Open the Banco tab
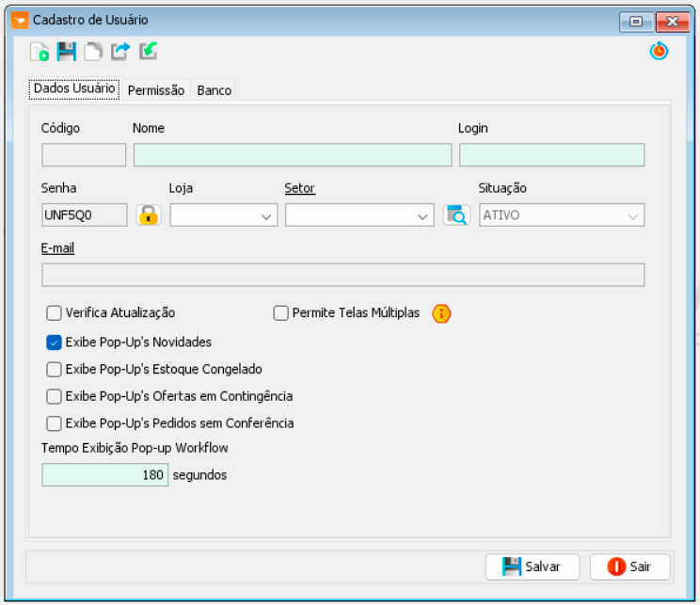The image size is (700, 605). pyautogui.click(x=214, y=90)
